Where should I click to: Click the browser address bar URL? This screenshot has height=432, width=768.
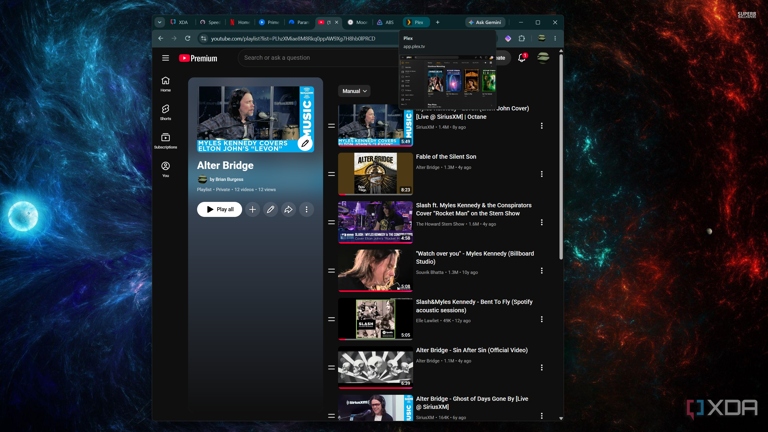293,38
